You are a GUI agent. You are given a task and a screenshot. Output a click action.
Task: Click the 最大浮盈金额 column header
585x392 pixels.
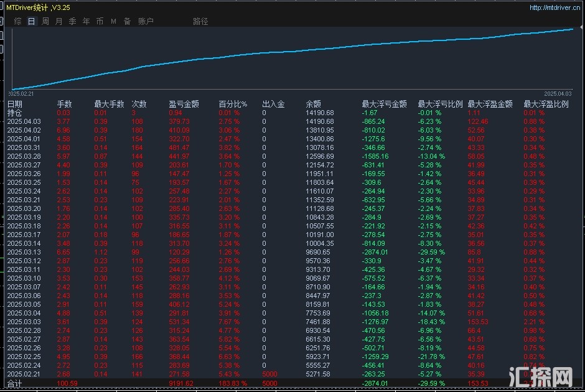pos(490,104)
